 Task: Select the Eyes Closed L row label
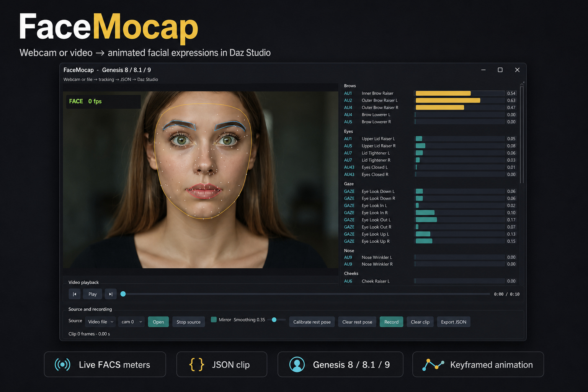(375, 167)
